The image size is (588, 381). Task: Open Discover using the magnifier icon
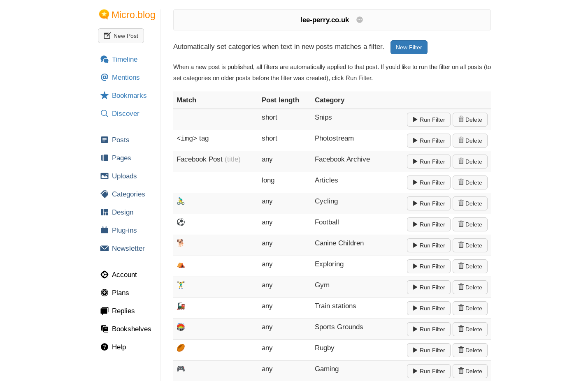coord(105,113)
